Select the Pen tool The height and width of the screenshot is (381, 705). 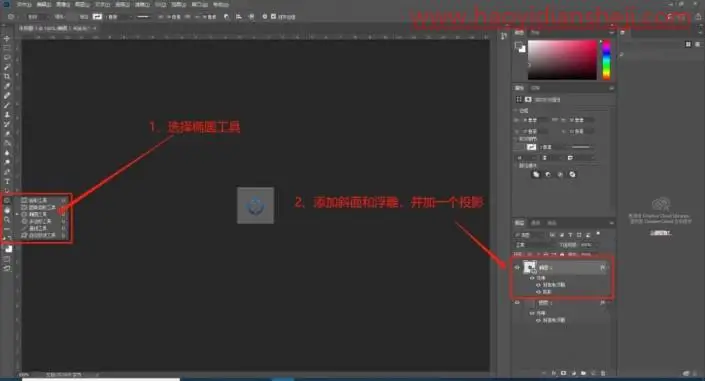click(7, 172)
